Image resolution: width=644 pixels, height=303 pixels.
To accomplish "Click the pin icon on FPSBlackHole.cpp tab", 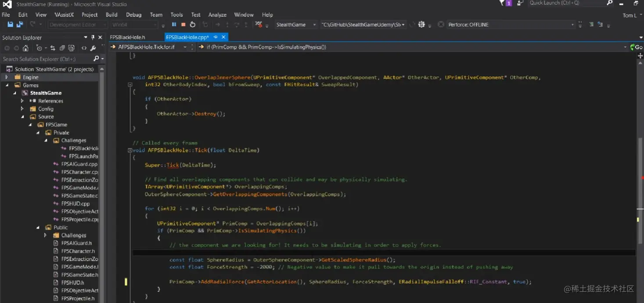I will click(x=215, y=37).
